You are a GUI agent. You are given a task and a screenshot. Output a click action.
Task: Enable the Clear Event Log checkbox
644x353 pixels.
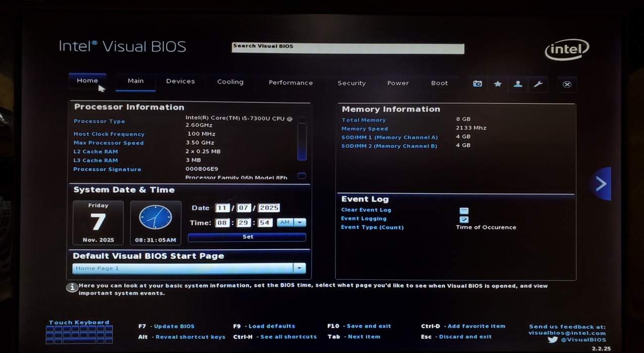463,211
